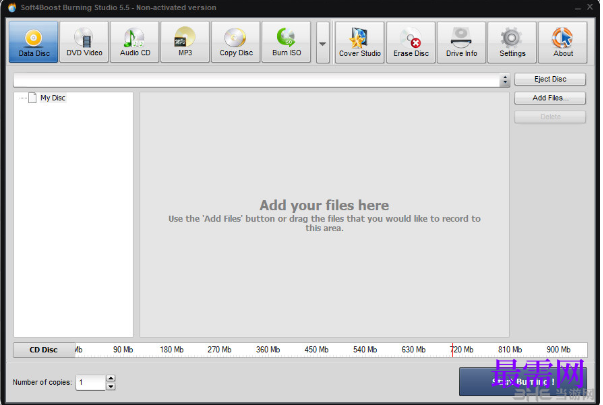This screenshot has width=603, height=405.
Task: Click the Start Burning button
Action: coord(523,382)
